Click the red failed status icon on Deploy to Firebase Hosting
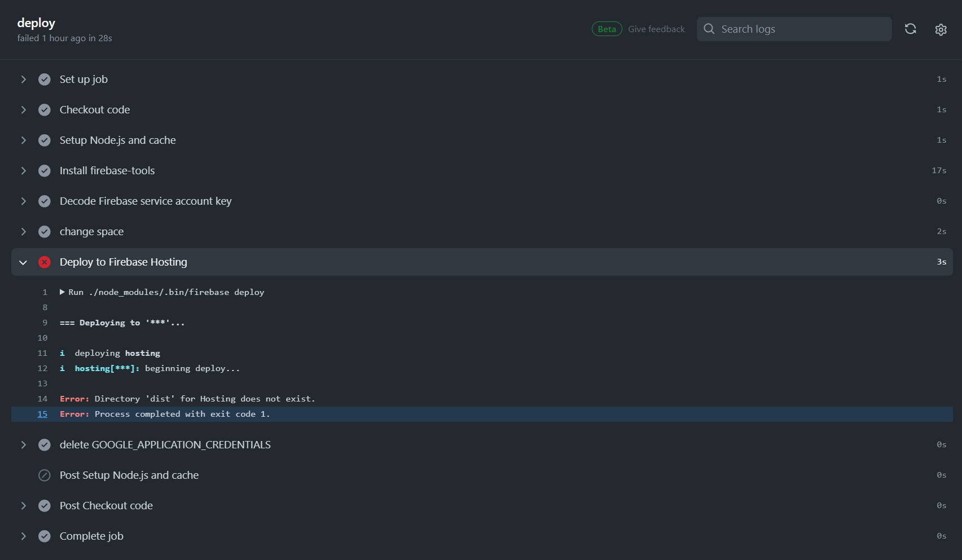The image size is (962, 560). (45, 262)
